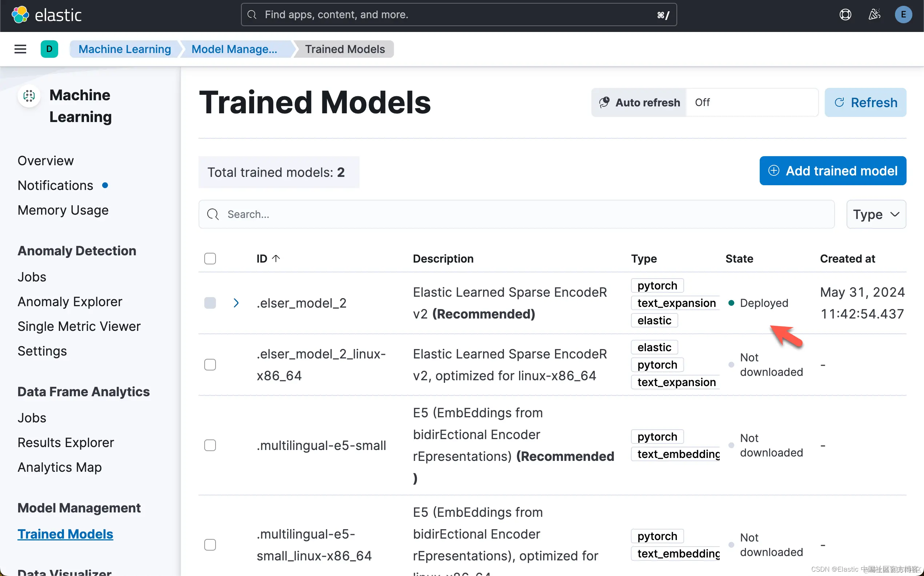Open the Trained Models sidebar link
The width and height of the screenshot is (924, 576).
[65, 534]
